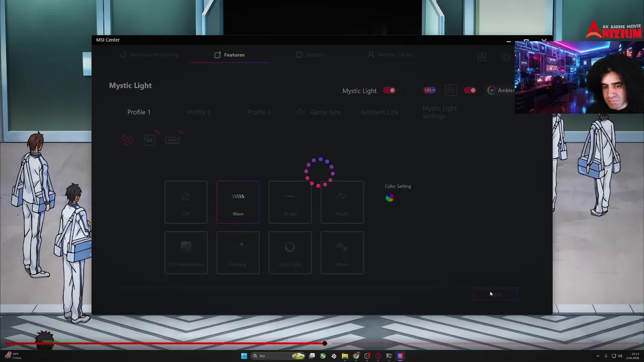Image resolution: width=644 pixels, height=362 pixels.
Task: Open Chrome from the taskbar
Action: tap(356, 356)
